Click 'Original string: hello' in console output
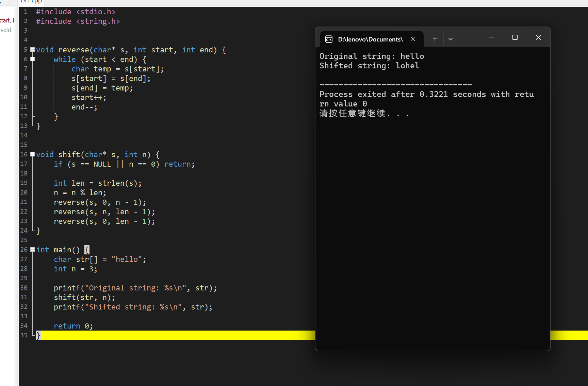 [x=372, y=56]
